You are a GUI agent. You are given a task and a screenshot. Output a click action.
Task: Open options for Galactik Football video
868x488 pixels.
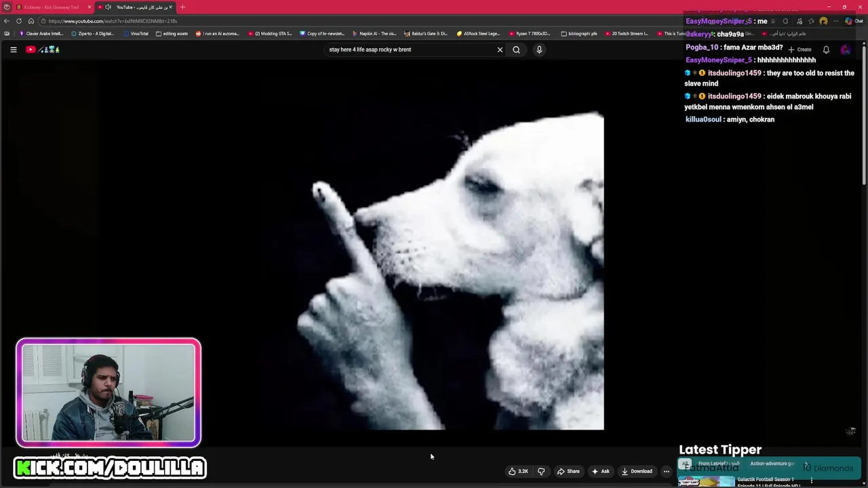pyautogui.click(x=812, y=481)
